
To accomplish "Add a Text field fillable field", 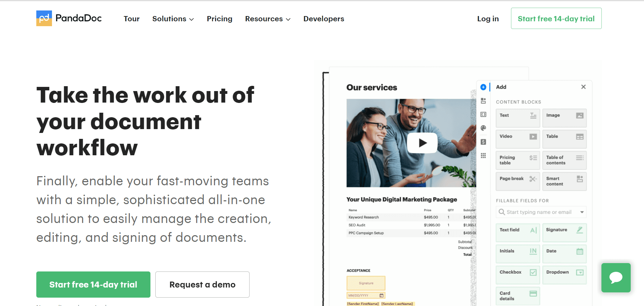I will (x=518, y=233).
